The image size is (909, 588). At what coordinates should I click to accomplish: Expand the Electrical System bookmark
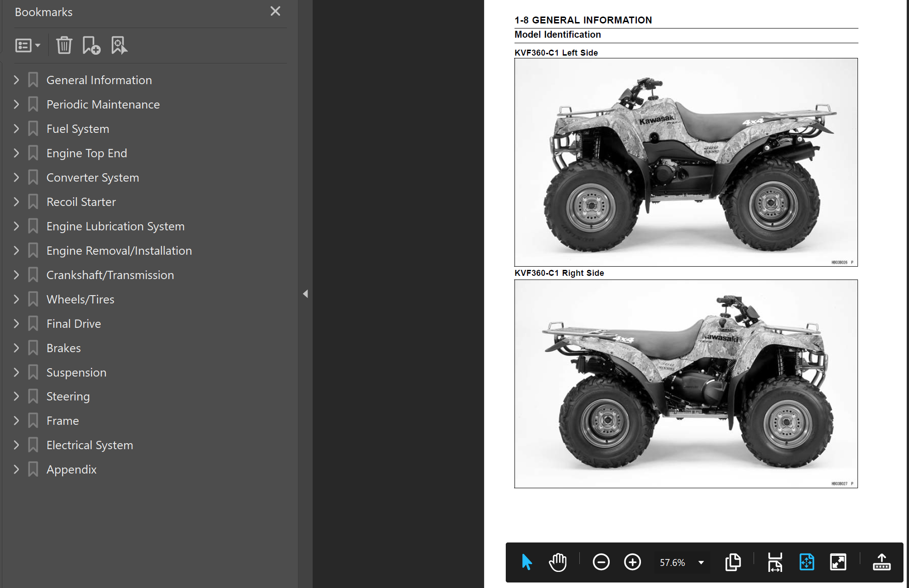pos(17,445)
